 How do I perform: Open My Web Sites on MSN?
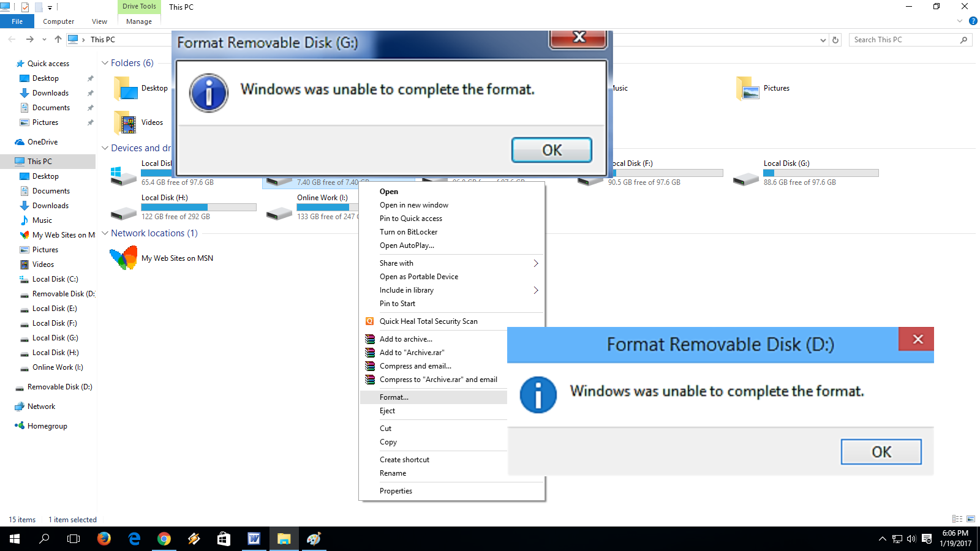(x=176, y=258)
